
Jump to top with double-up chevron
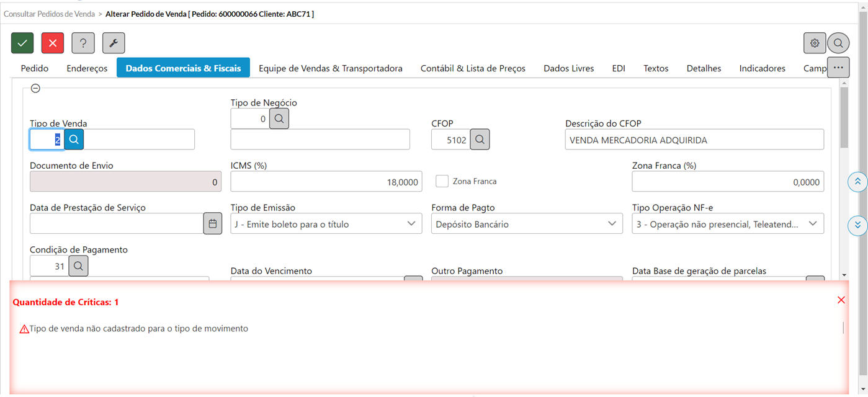click(857, 182)
